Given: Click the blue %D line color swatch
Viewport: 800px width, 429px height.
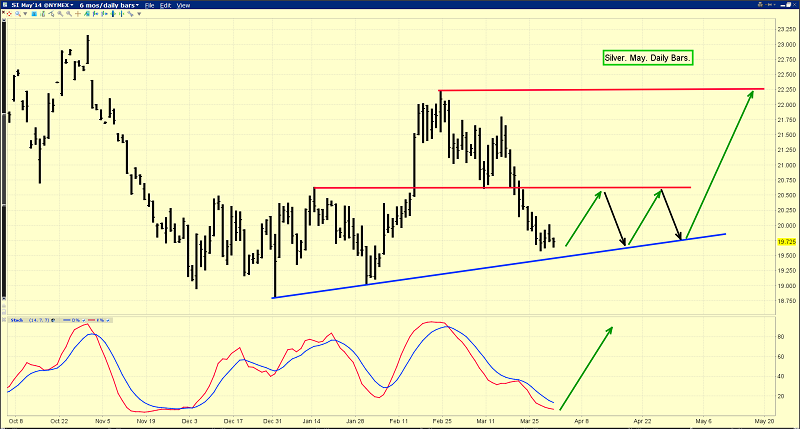Looking at the screenshot, I should click(67, 320).
